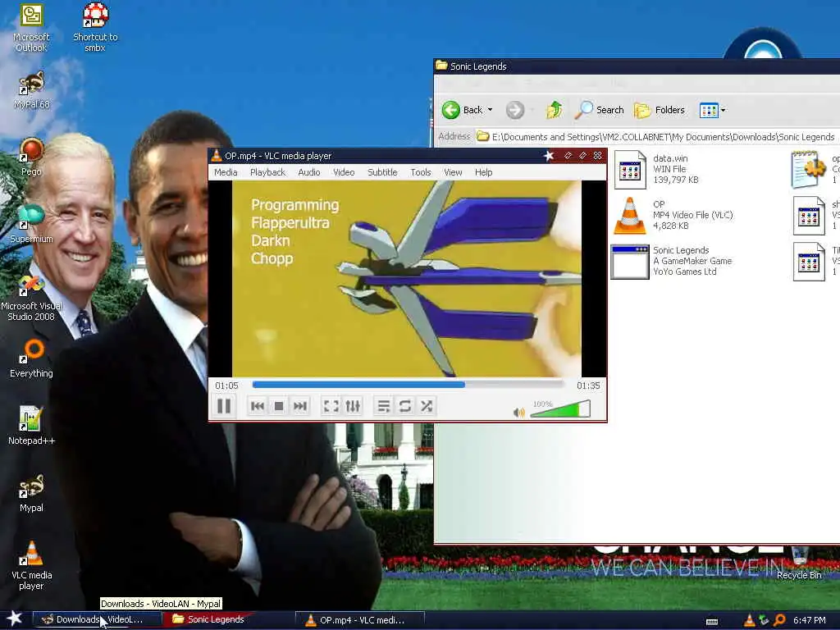Open Notepad++ desktop icon
The width and height of the screenshot is (840, 630).
point(31,426)
